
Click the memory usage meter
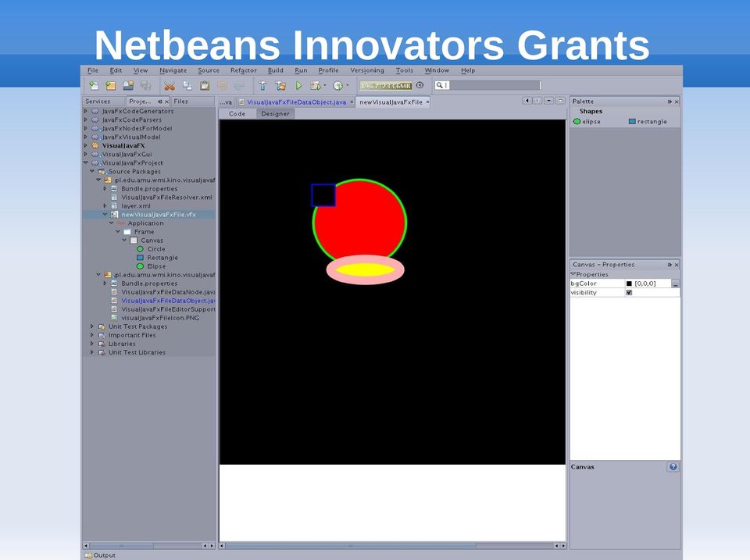click(385, 86)
